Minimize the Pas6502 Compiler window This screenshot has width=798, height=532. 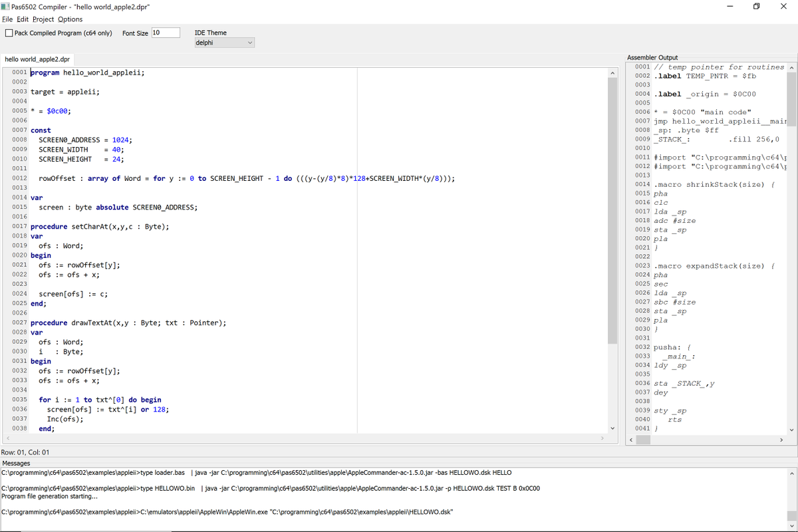730,7
